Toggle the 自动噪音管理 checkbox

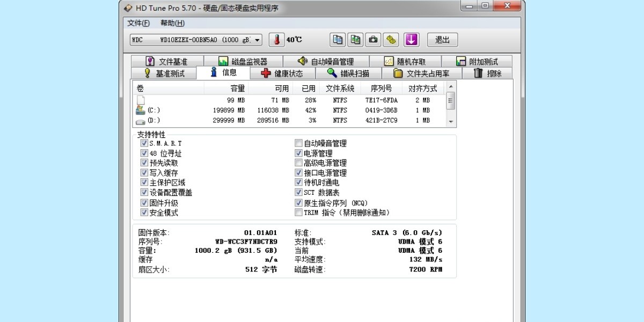click(299, 143)
